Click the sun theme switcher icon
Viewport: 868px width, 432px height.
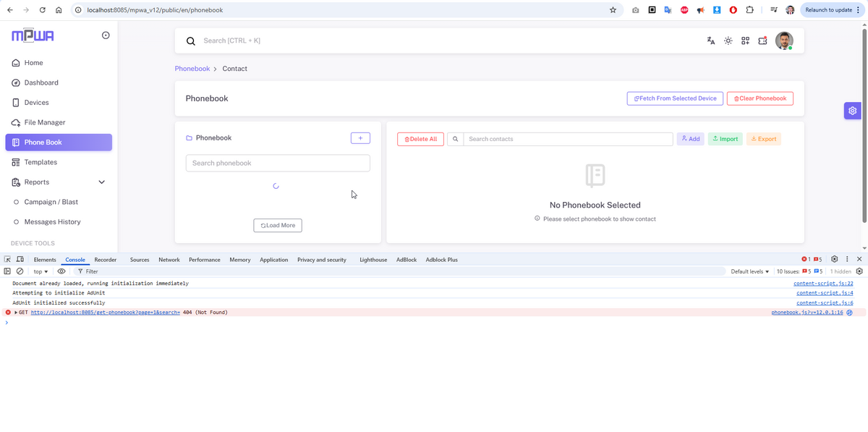(x=728, y=41)
